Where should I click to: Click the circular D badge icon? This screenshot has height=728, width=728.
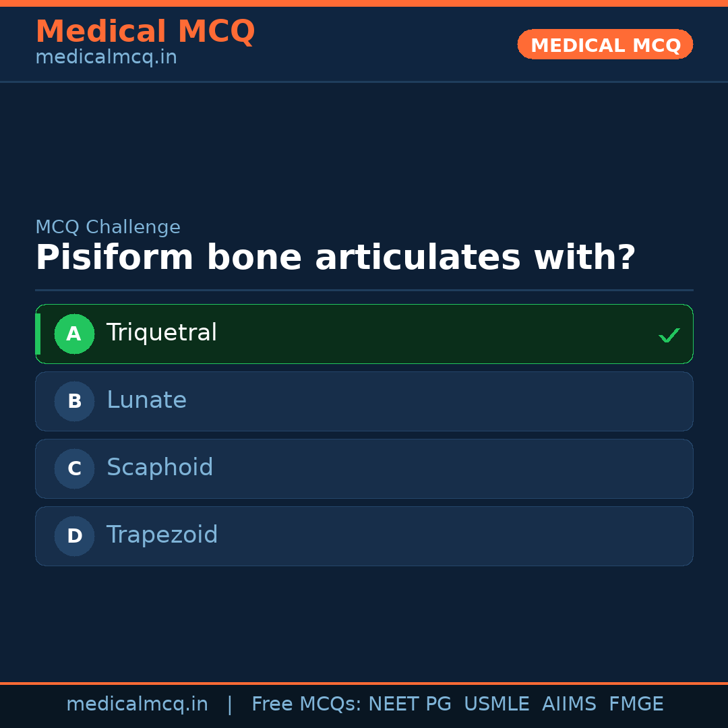click(x=74, y=536)
